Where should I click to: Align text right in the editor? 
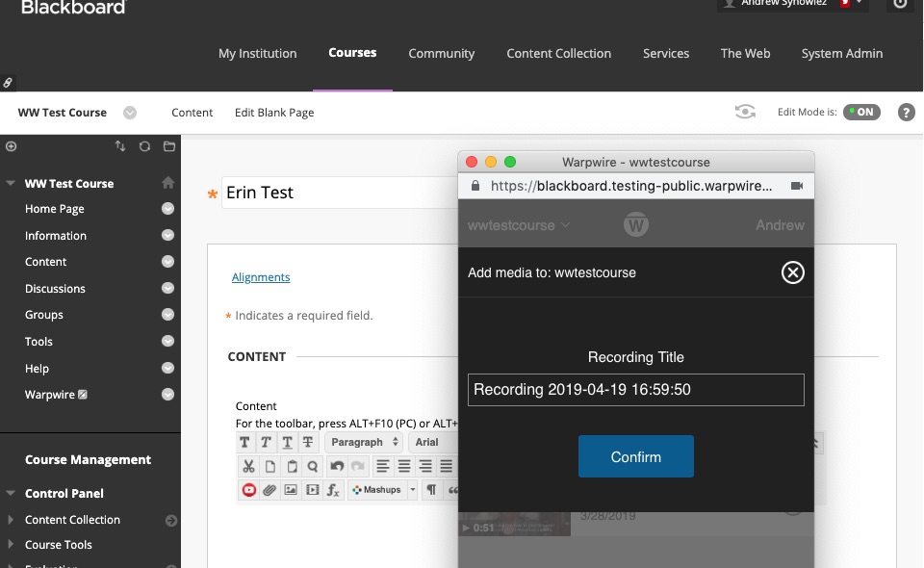click(x=424, y=467)
